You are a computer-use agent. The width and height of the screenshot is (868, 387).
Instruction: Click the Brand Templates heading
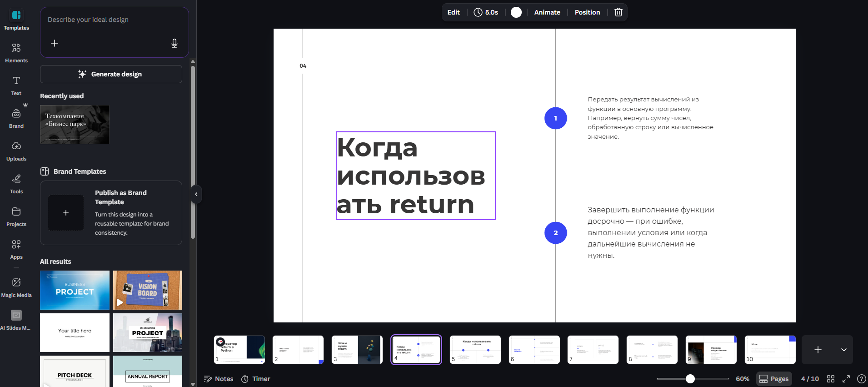point(80,171)
